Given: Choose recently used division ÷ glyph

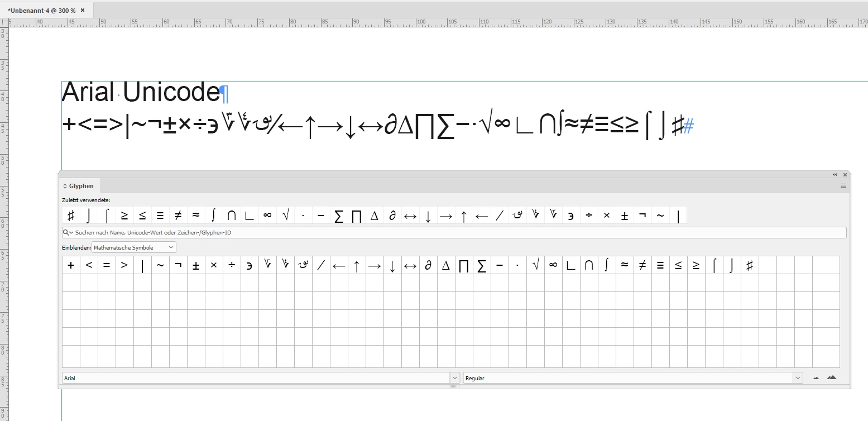Looking at the screenshot, I should coord(589,216).
